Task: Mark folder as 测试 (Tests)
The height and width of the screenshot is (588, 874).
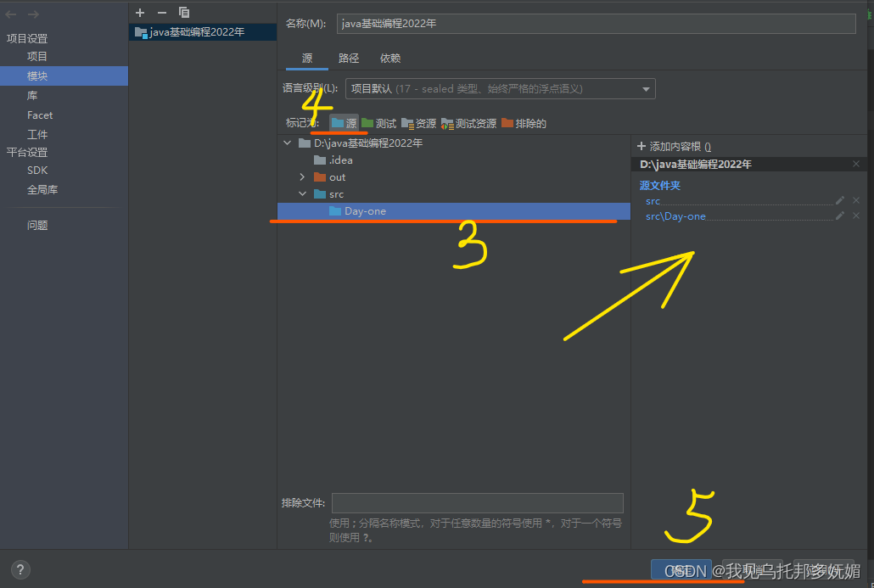Action: pyautogui.click(x=378, y=123)
